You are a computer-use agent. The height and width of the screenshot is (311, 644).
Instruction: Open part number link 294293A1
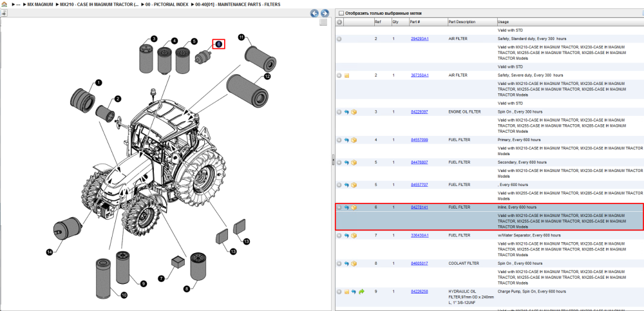419,39
